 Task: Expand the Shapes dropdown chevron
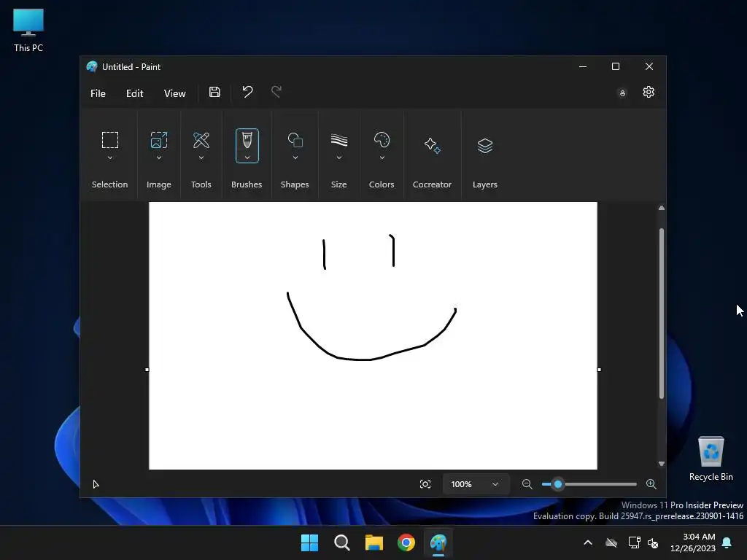coord(295,157)
